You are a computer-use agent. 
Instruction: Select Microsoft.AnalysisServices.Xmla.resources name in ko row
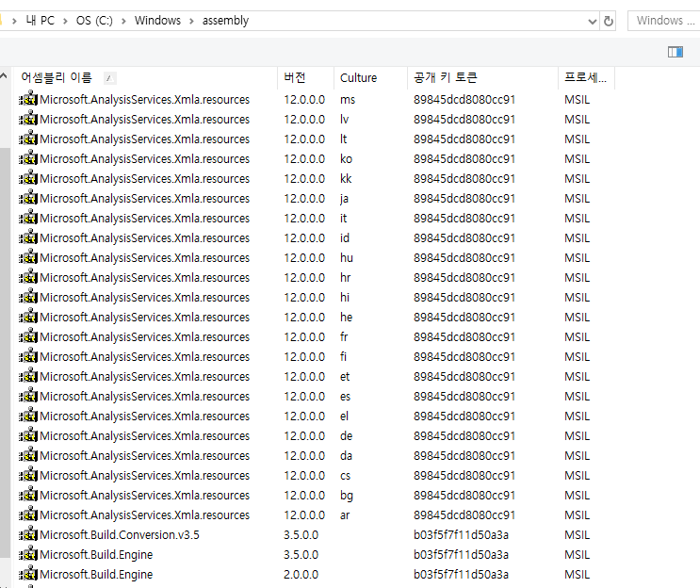[145, 159]
